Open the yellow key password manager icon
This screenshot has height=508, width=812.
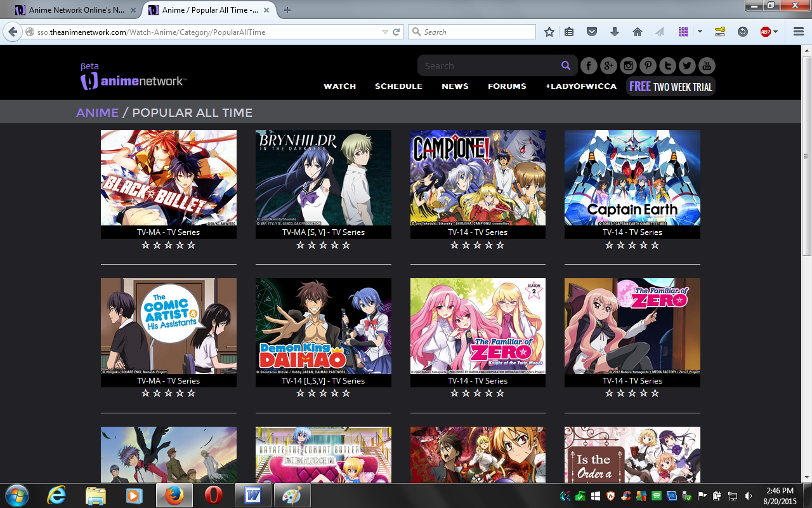(720, 32)
